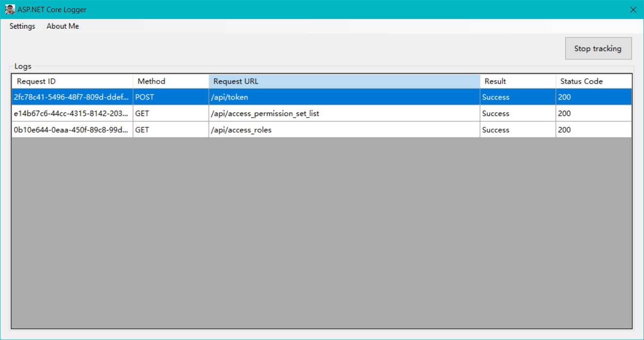Click status 200 in access_roles row
This screenshot has height=340, width=644.
(594, 130)
